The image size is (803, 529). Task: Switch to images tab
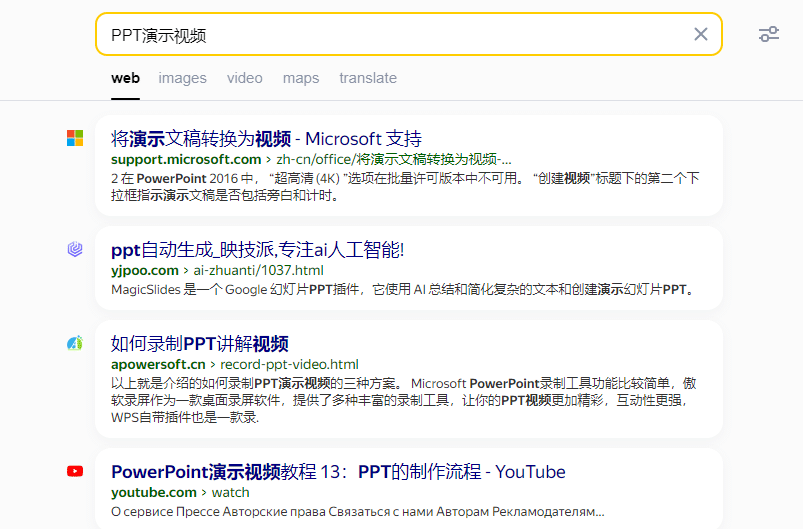pos(182,78)
